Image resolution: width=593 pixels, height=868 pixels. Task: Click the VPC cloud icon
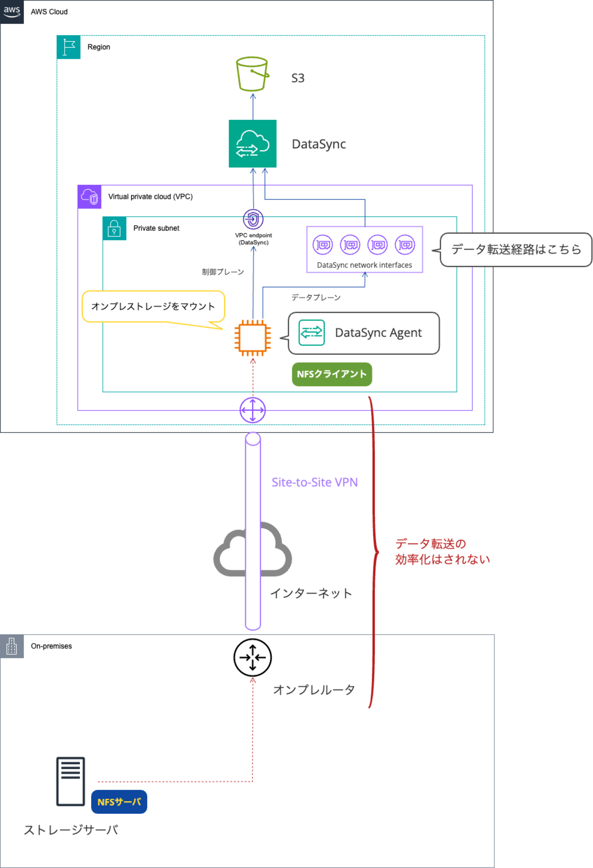[89, 197]
